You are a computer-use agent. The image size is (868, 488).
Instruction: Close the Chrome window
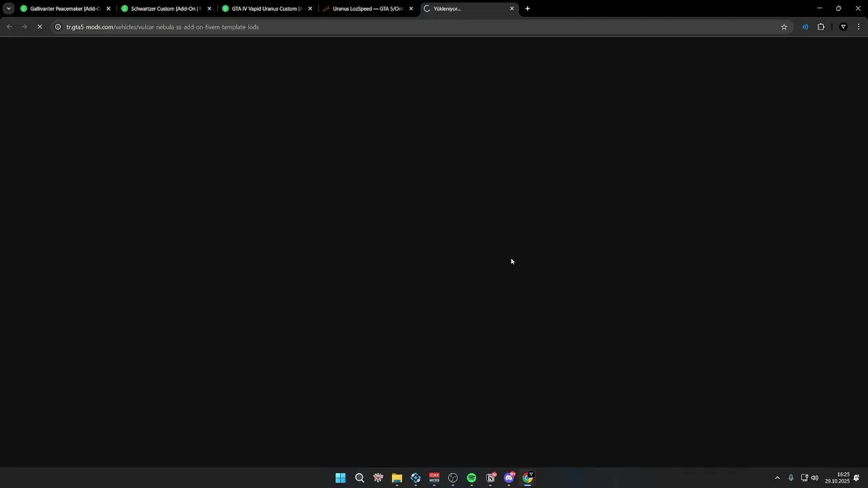click(858, 8)
